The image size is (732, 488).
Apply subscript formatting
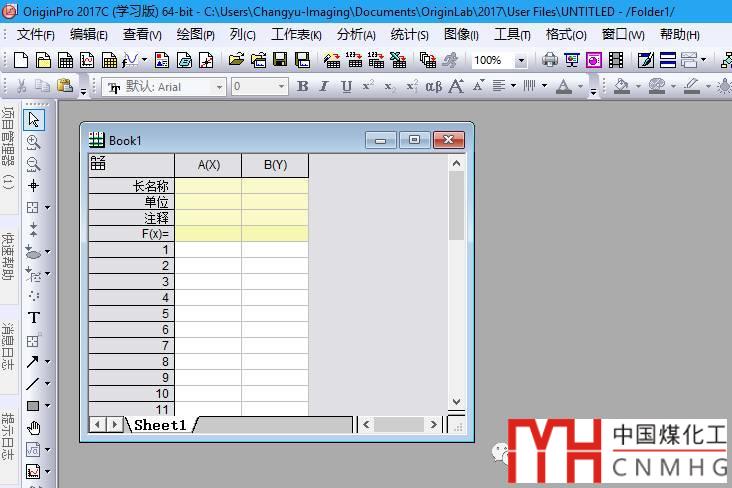tap(390, 87)
